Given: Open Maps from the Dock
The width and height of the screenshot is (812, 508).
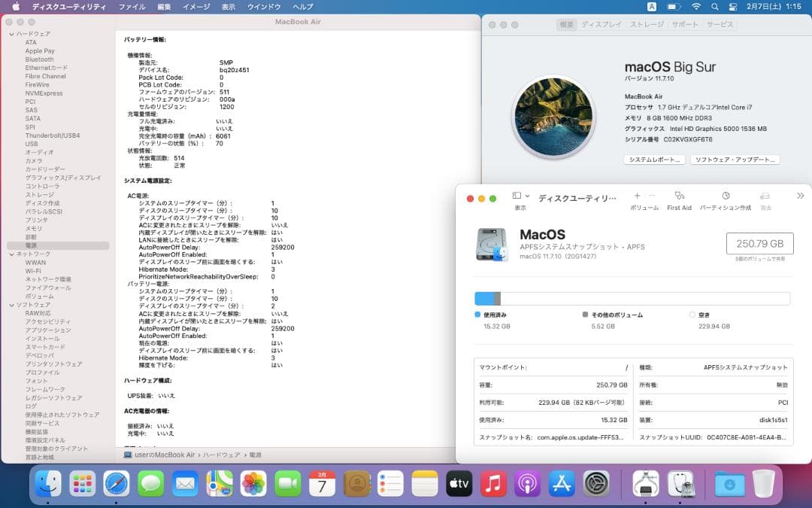Looking at the screenshot, I should 220,484.
